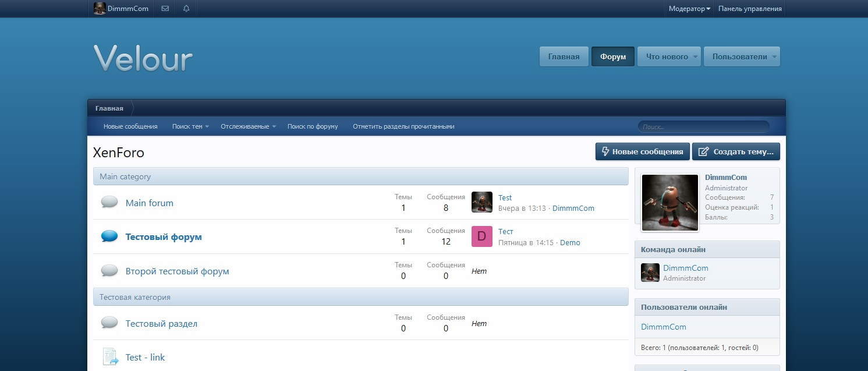The height and width of the screenshot is (371, 868).
Task: Expand the Что нового dropdown arrow
Action: click(695, 57)
